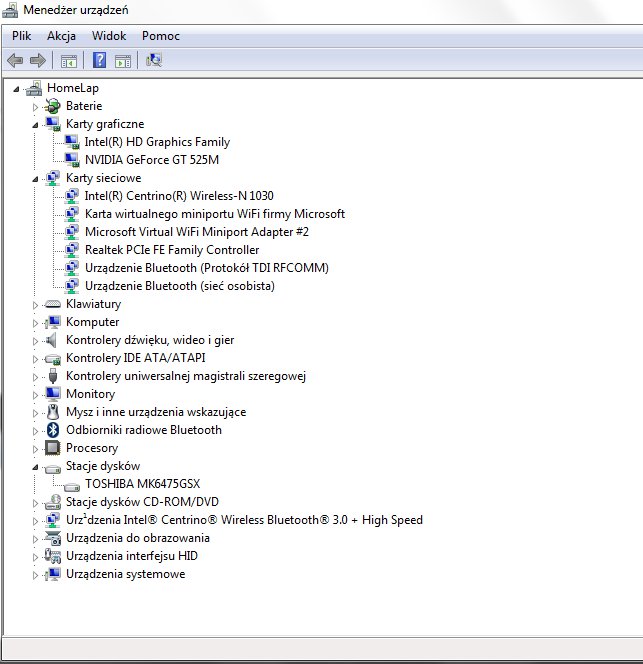The height and width of the screenshot is (664, 643).
Task: Expand Intel Centrino Wireless Bluetooth 3.0 category
Action: (x=35, y=521)
